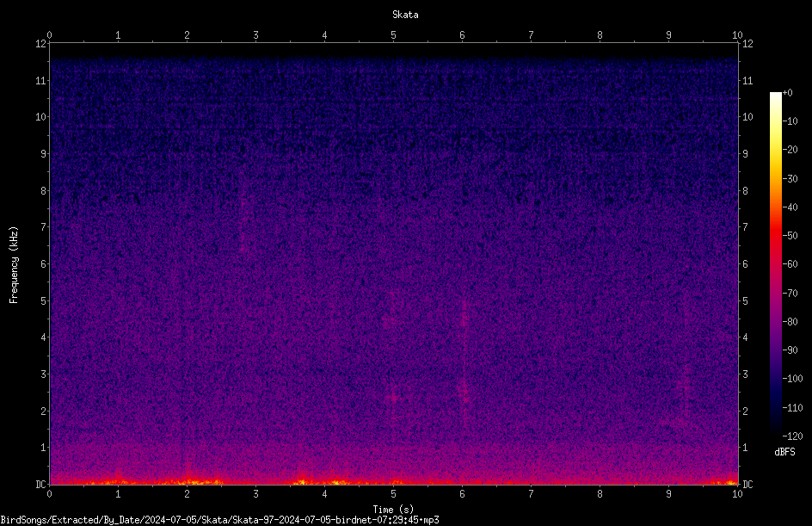Click the file path text ending in 07:29:45.mp3
Image resolution: width=812 pixels, height=526 pixels.
click(219, 520)
